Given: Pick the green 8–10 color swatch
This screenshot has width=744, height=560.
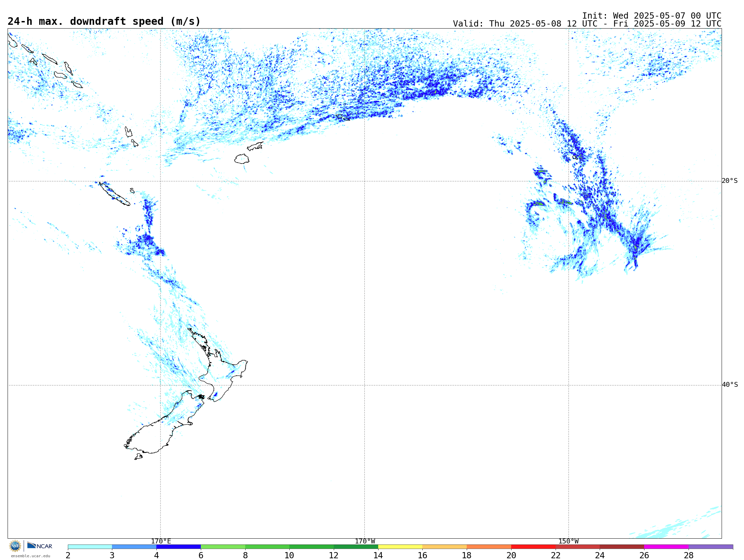Looking at the screenshot, I should (x=267, y=547).
